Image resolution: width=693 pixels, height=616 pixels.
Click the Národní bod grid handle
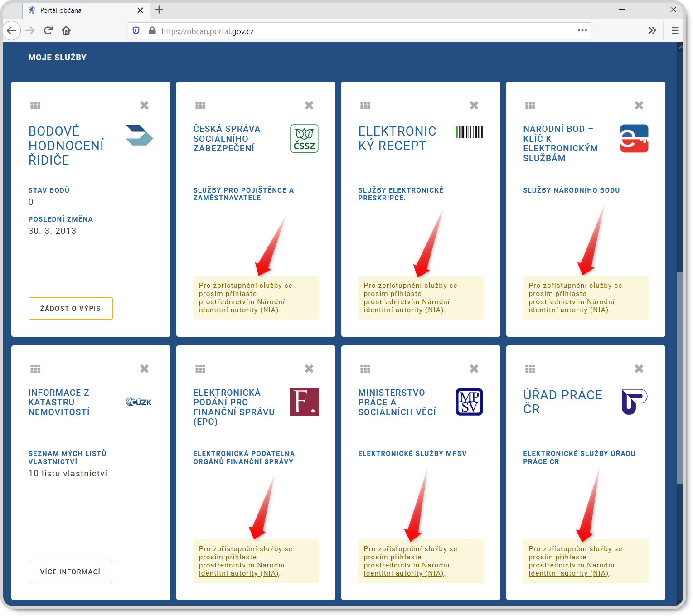[530, 106]
